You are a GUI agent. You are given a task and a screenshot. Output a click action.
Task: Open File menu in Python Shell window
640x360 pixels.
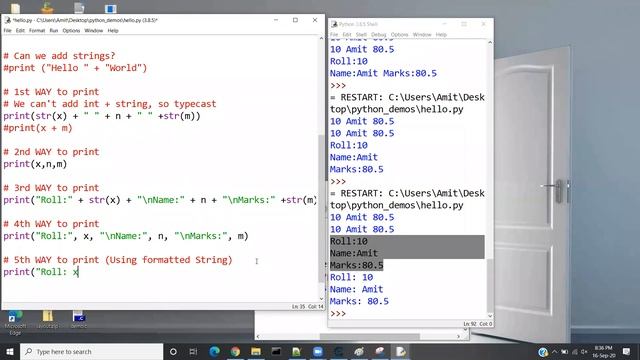point(334,35)
